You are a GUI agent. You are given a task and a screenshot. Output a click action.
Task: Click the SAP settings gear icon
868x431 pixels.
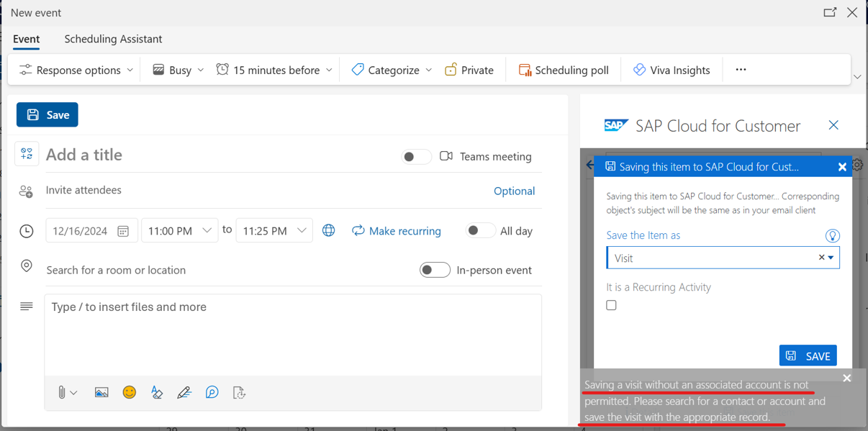coord(857,165)
